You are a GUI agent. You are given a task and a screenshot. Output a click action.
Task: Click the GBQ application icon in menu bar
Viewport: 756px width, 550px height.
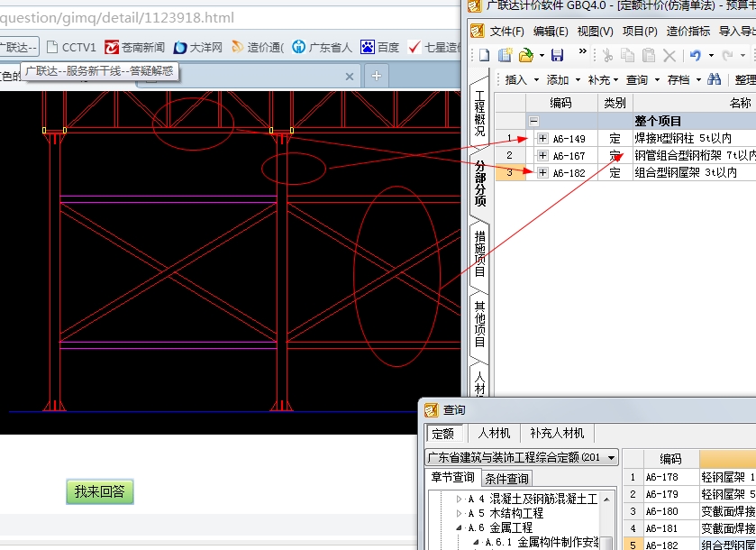[477, 31]
